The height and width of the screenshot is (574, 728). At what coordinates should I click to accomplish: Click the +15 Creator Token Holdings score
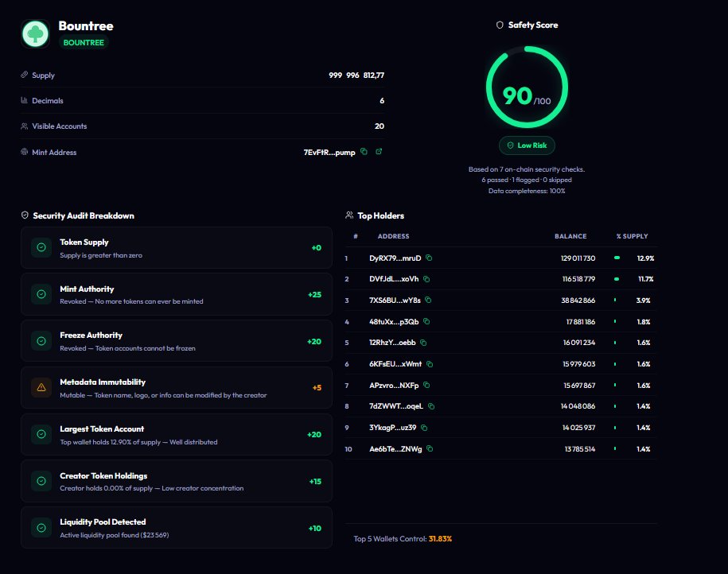315,482
